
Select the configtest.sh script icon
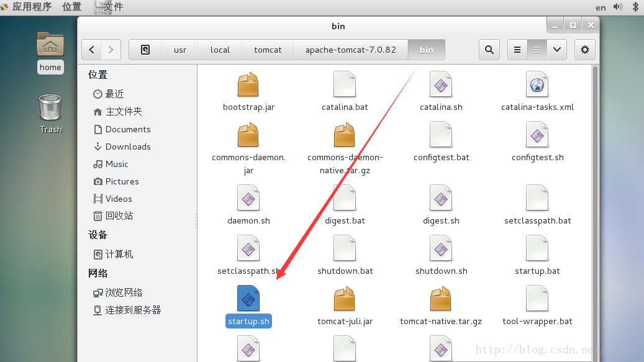coord(537,135)
